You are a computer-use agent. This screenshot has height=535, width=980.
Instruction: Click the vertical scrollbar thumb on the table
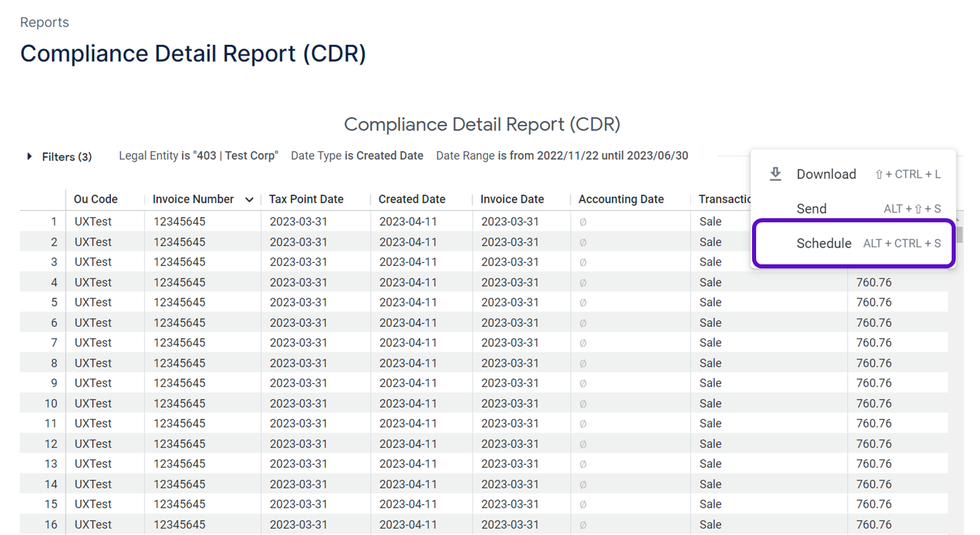point(959,235)
